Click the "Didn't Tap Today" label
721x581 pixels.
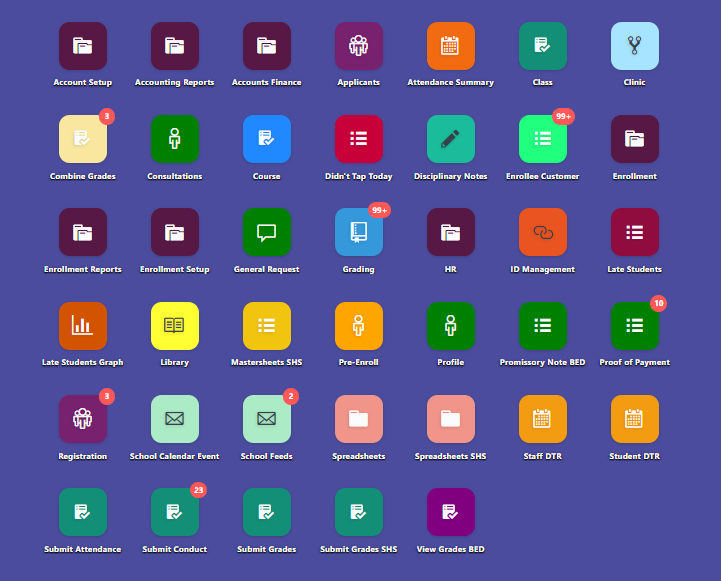(359, 177)
